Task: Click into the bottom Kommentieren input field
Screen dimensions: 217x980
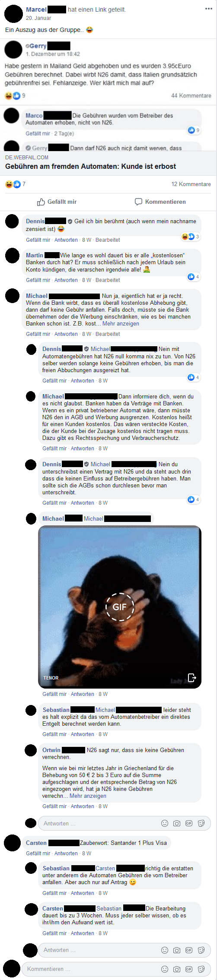Action: point(91,969)
